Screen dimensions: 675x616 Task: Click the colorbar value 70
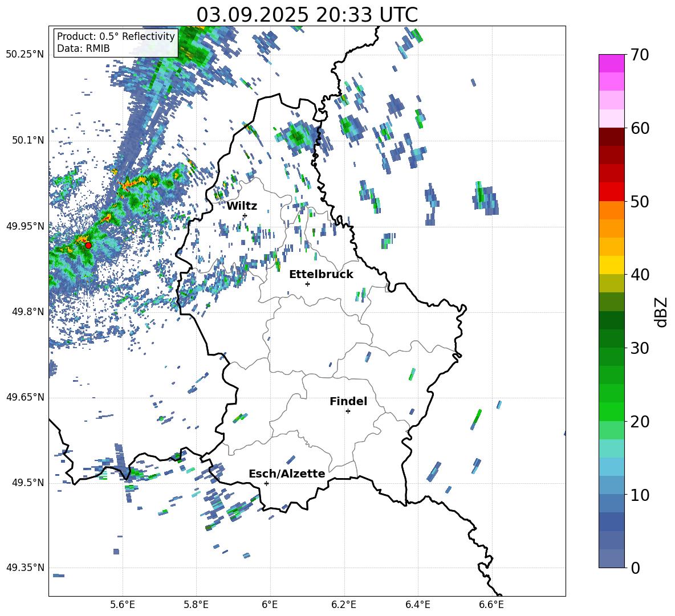click(640, 55)
